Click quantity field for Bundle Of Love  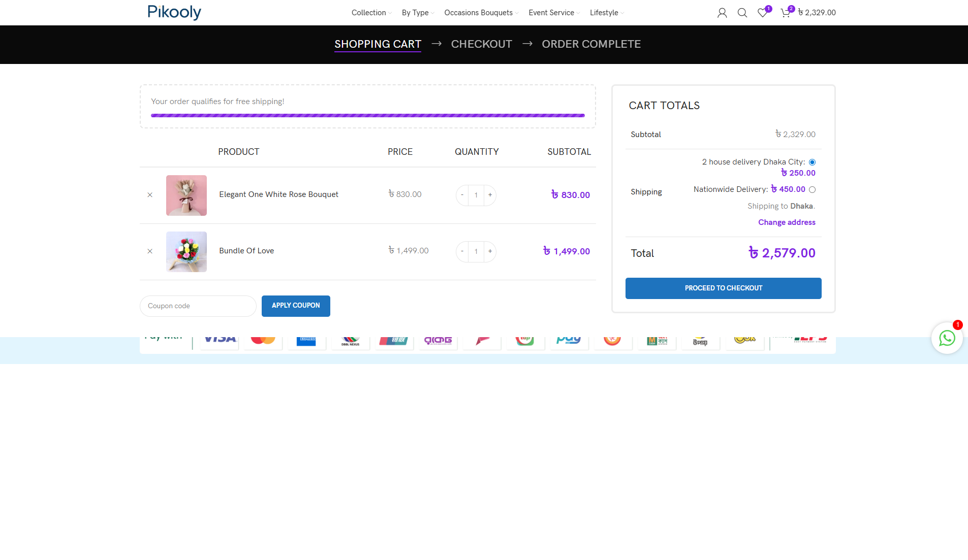[x=476, y=251]
